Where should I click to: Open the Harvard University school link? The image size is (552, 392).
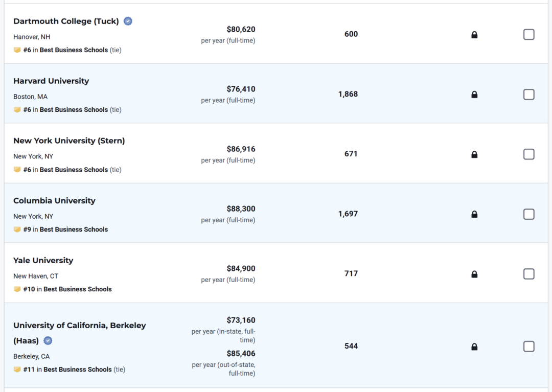[x=51, y=81]
